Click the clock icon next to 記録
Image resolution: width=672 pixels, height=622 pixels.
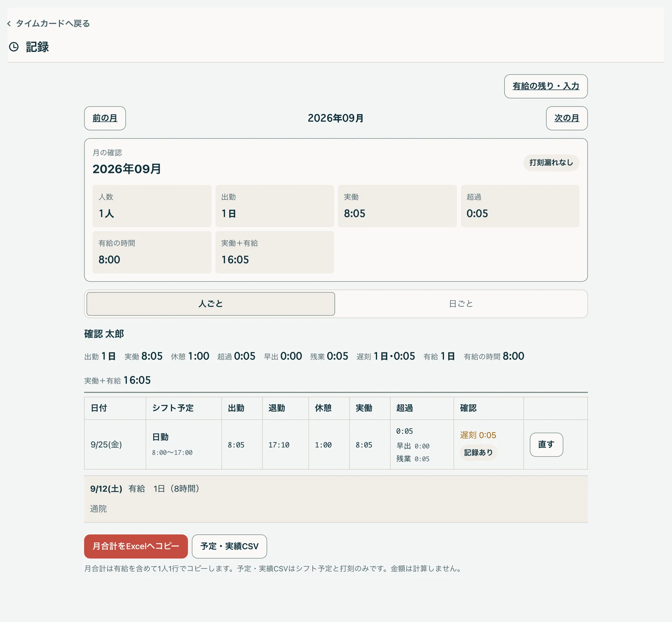click(14, 47)
